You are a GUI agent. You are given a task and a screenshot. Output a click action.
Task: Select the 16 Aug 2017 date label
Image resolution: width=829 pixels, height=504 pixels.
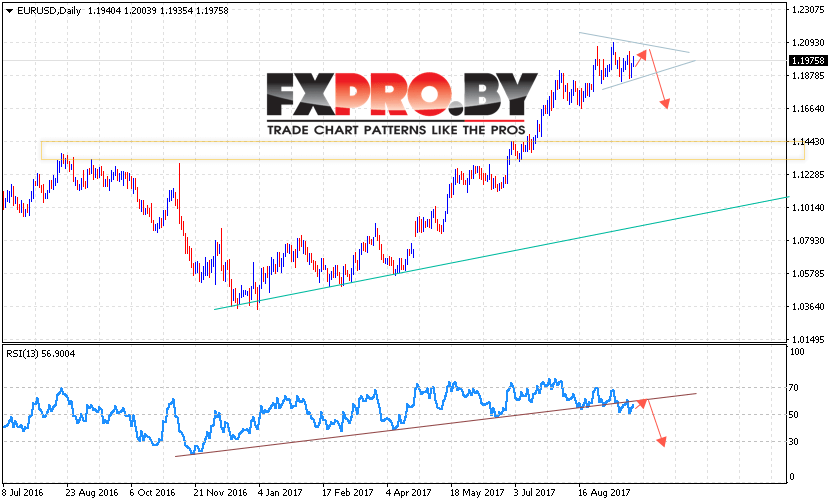click(604, 492)
